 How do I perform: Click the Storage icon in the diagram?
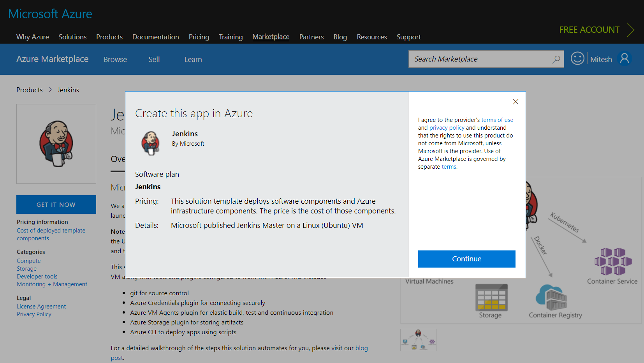point(491,297)
